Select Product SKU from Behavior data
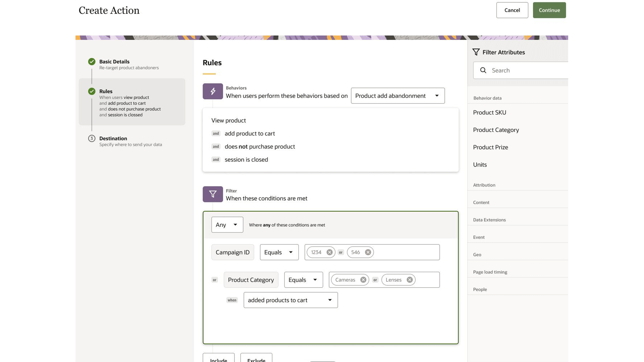Screen dimensions: 644x362 pyautogui.click(x=489, y=112)
